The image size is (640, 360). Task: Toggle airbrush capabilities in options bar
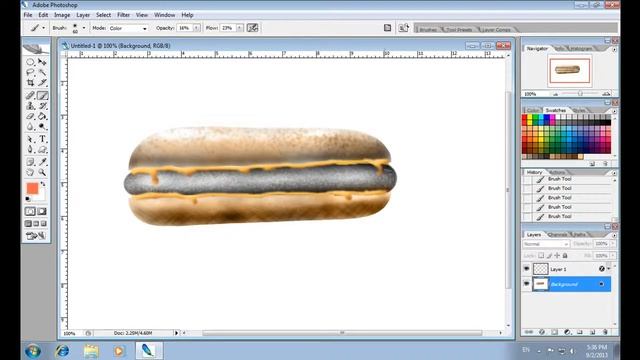[x=253, y=28]
